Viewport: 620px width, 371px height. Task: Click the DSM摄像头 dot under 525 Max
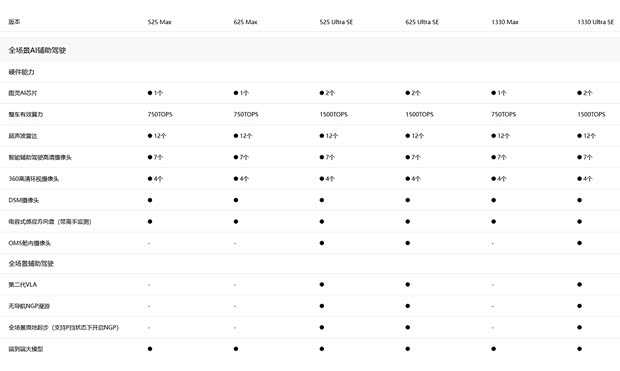coord(150,200)
